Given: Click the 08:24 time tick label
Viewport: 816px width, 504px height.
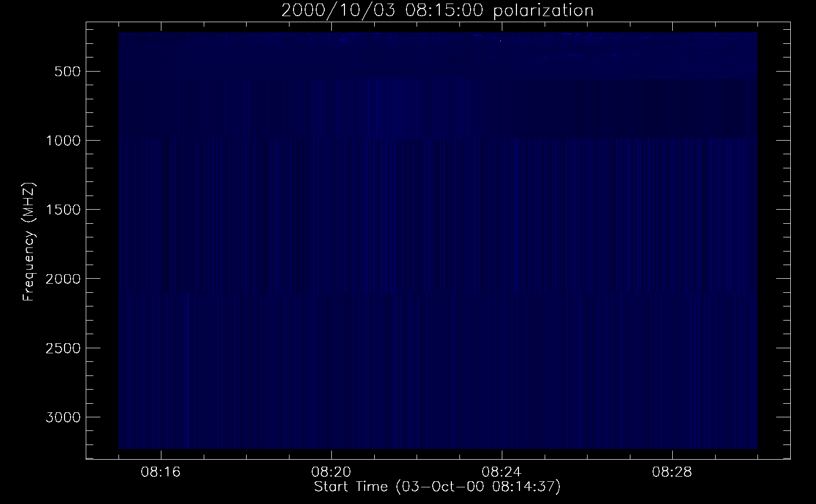Looking at the screenshot, I should pos(502,473).
